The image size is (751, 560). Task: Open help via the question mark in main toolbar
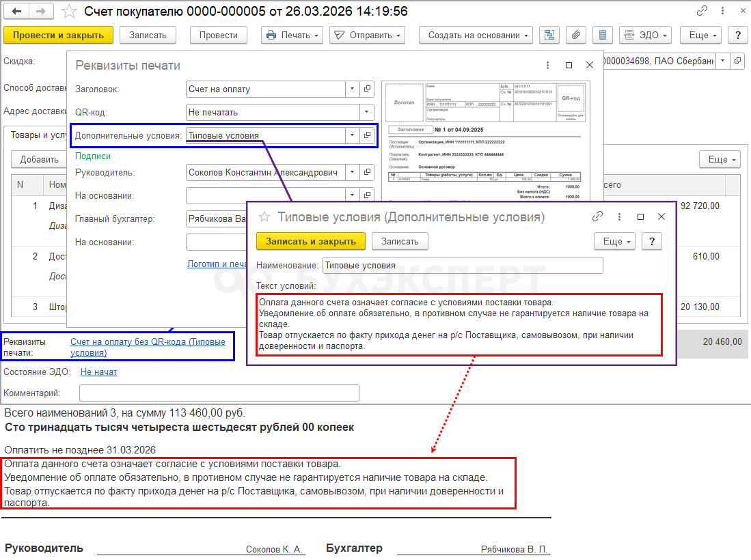[x=738, y=35]
